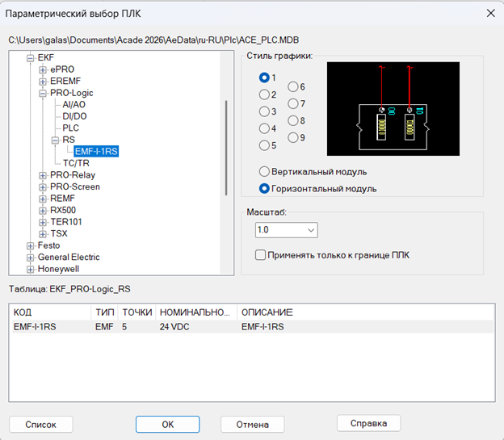Open help with Справка button
This screenshot has height=440, width=504.
pyautogui.click(x=368, y=423)
